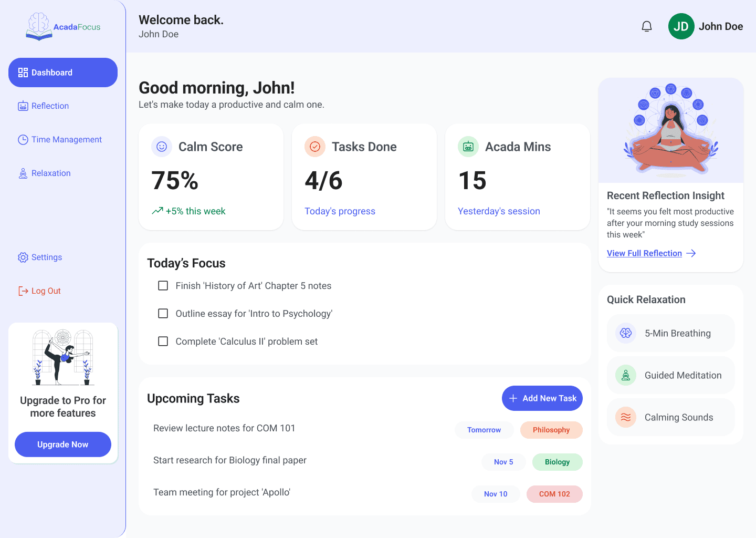Viewport: 756px width, 538px height.
Task: Click the Relaxation meditation icon in sidebar
Action: [x=23, y=173]
